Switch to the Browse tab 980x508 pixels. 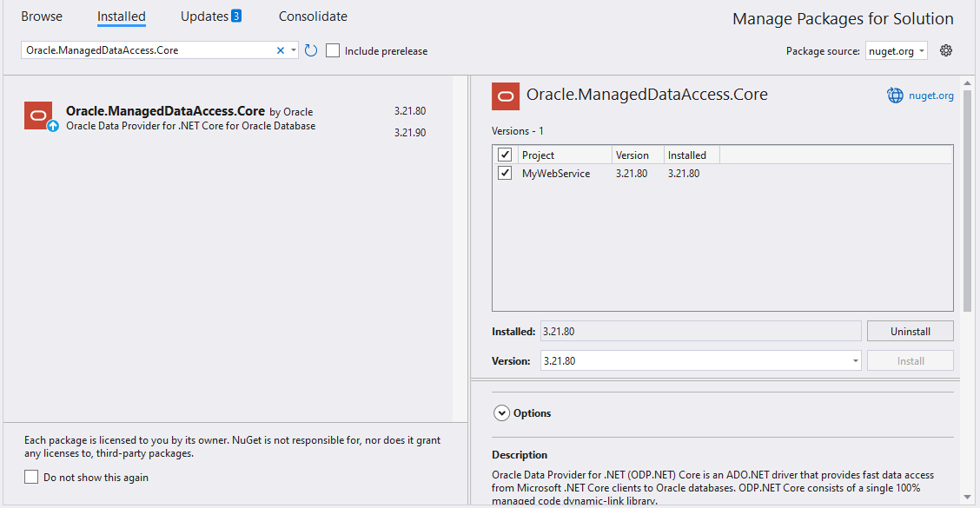tap(42, 16)
